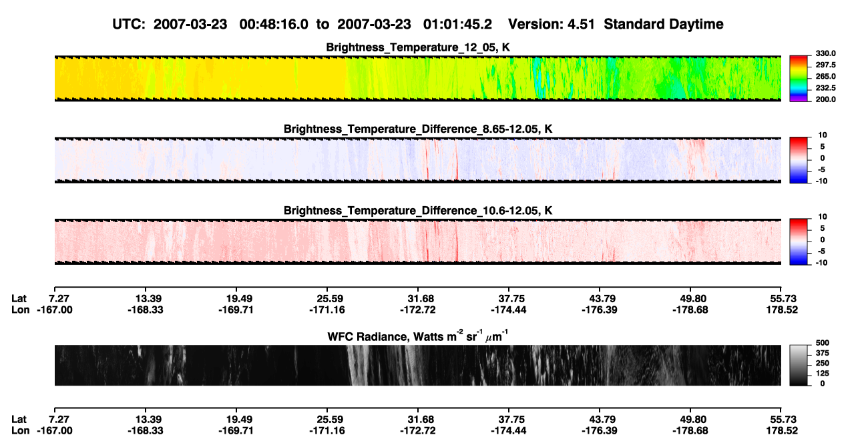868x445 pixels.
Task: Click the red-blue colorbar of 10.6-12.05 panel
Action: point(799,242)
